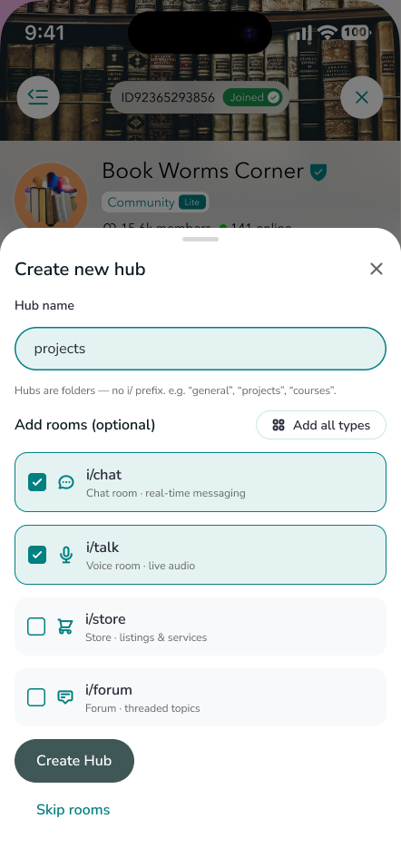Click the "Create new hub" heading
The height and width of the screenshot is (868, 401).
[x=80, y=269]
